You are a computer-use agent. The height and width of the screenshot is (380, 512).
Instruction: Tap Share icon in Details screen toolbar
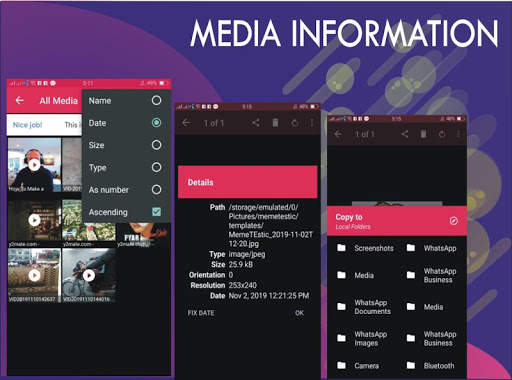click(256, 123)
